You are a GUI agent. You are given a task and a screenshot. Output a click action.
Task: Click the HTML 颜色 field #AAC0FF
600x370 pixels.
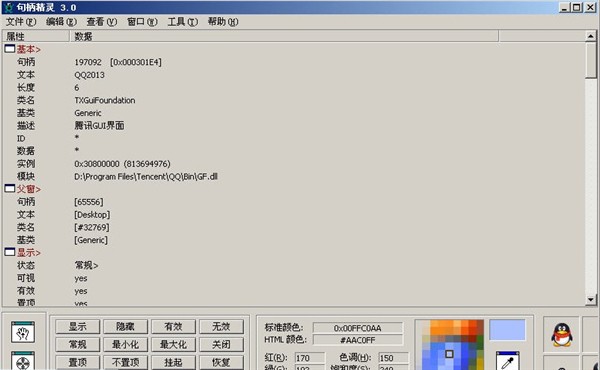357,340
